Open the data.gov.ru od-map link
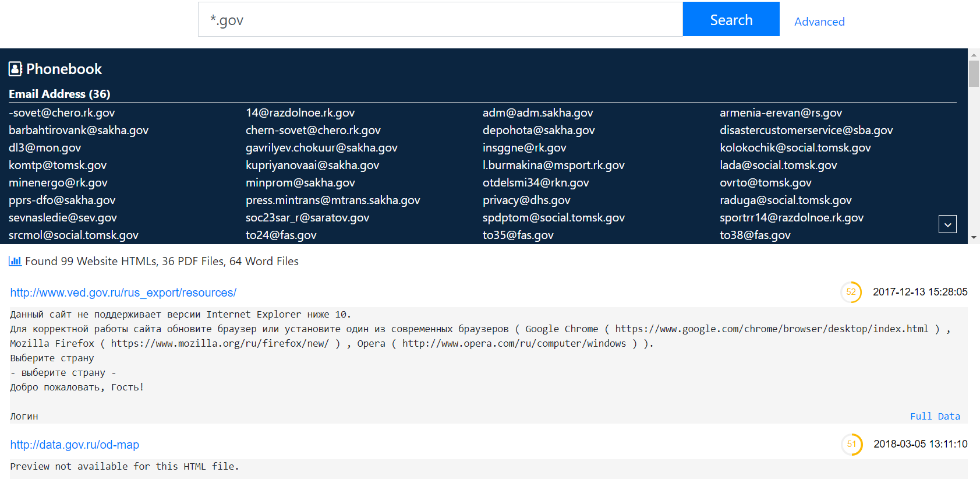The width and height of the screenshot is (980, 479). pyautogui.click(x=75, y=445)
